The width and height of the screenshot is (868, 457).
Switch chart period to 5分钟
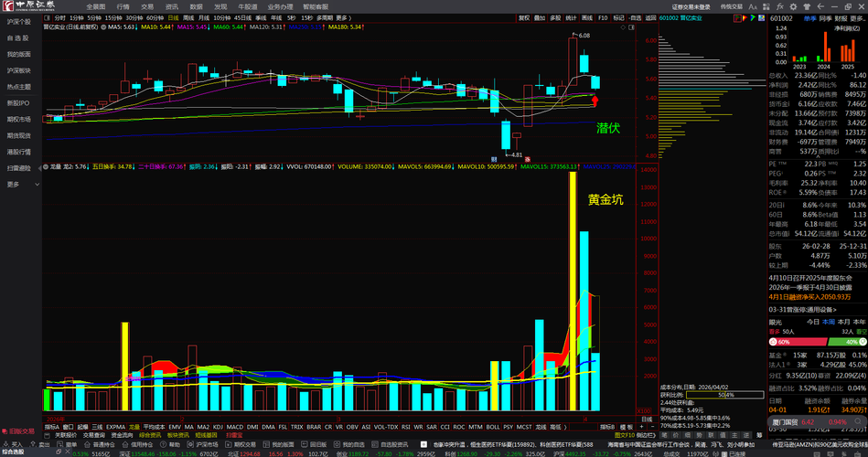(94, 18)
